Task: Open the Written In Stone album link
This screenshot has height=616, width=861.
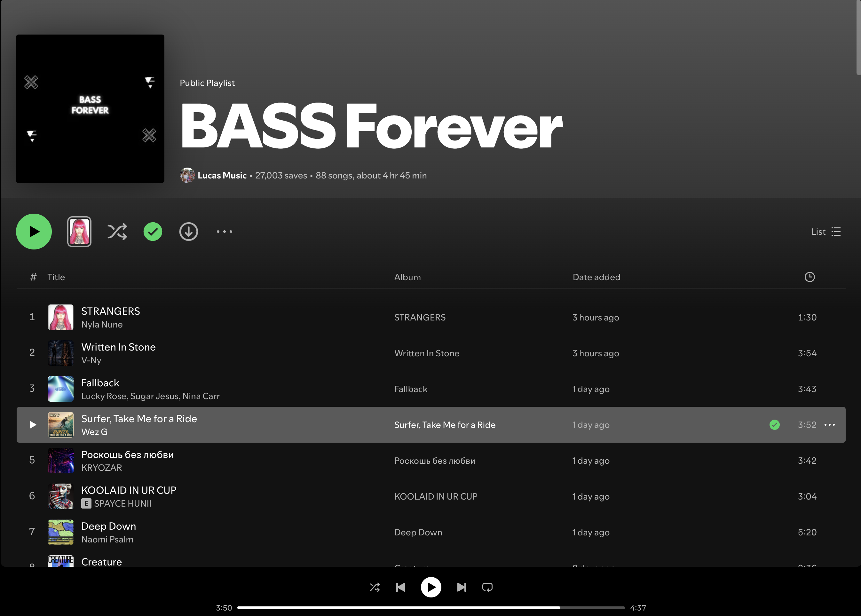Action: pyautogui.click(x=427, y=353)
